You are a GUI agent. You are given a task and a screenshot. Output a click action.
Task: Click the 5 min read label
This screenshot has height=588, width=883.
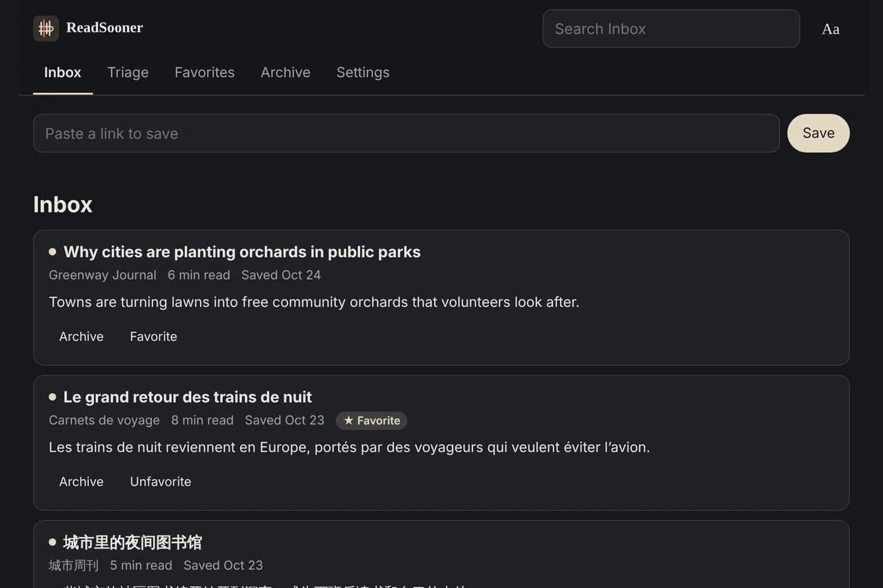(x=141, y=565)
